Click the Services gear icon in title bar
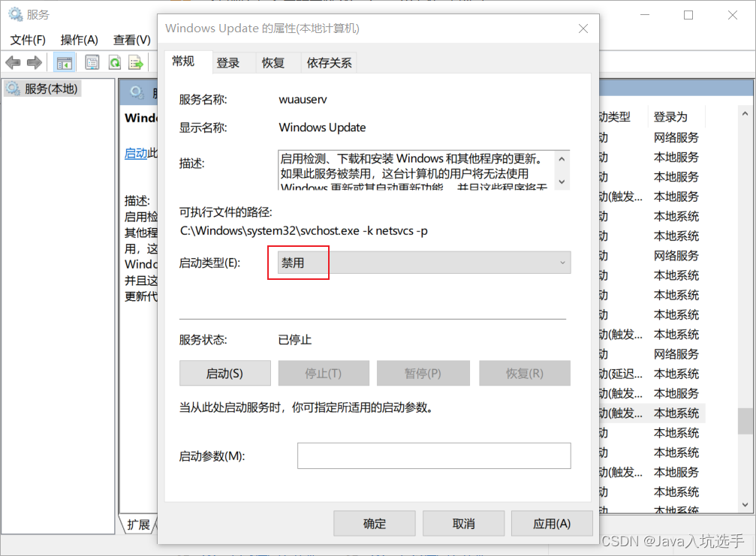Screen dimensions: 756x556 tap(16, 14)
